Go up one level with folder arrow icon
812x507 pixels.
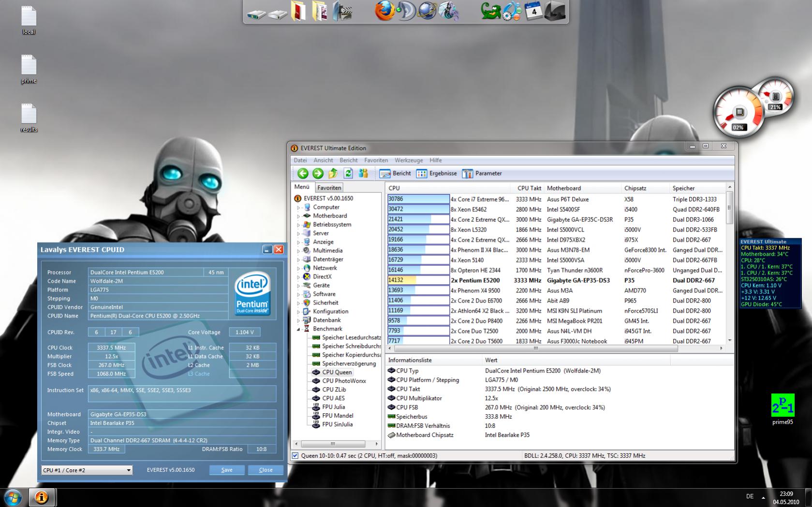pyautogui.click(x=333, y=174)
